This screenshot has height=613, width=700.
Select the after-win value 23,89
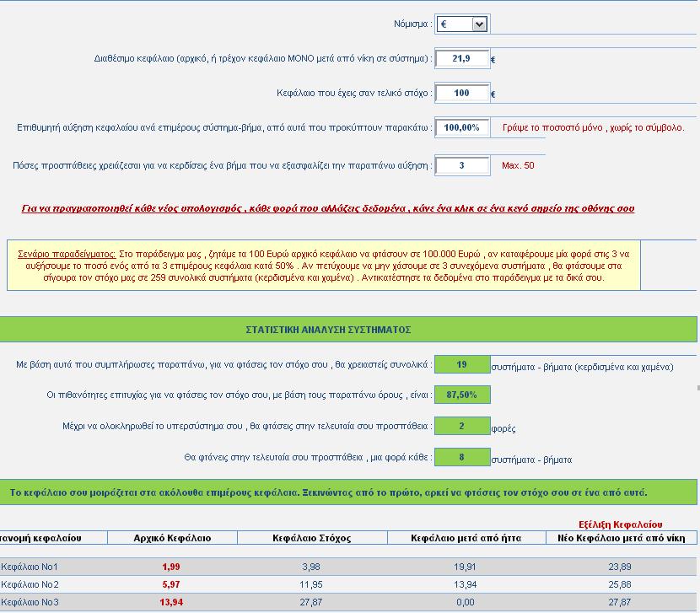click(x=620, y=567)
